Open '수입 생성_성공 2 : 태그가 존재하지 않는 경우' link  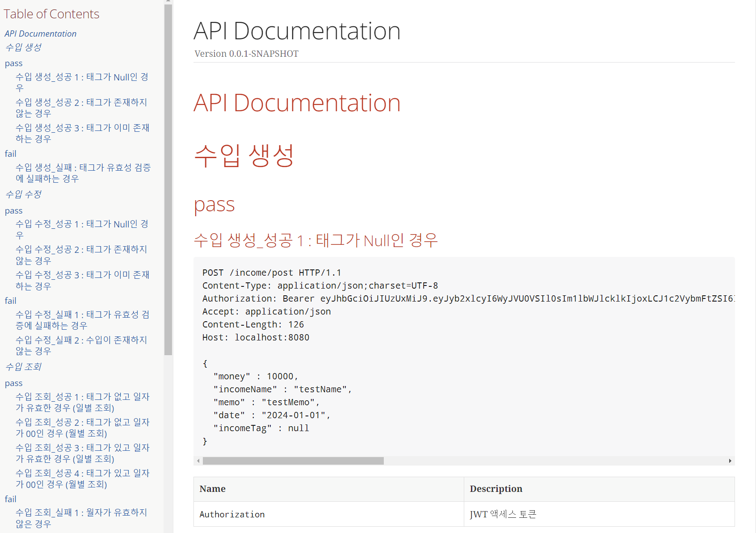pyautogui.click(x=81, y=108)
